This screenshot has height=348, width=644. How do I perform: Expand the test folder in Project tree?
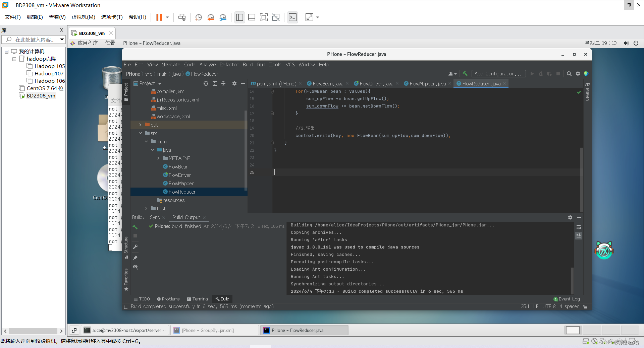click(146, 208)
